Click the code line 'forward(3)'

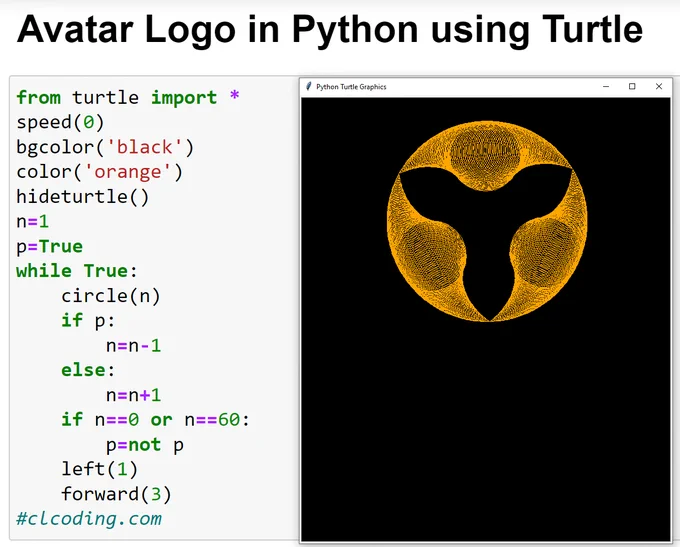click(116, 494)
